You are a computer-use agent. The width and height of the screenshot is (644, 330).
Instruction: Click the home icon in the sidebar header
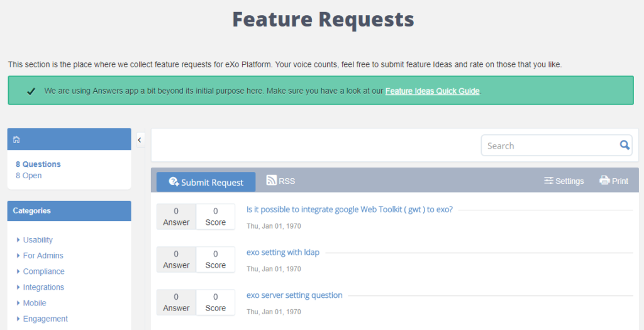point(16,139)
